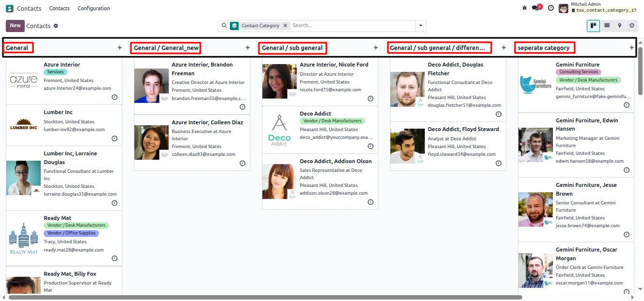Viewport: 644px width, 301px height.
Task: Click Vendor / Office Supplies tag on Ready Mat
Action: (x=71, y=233)
